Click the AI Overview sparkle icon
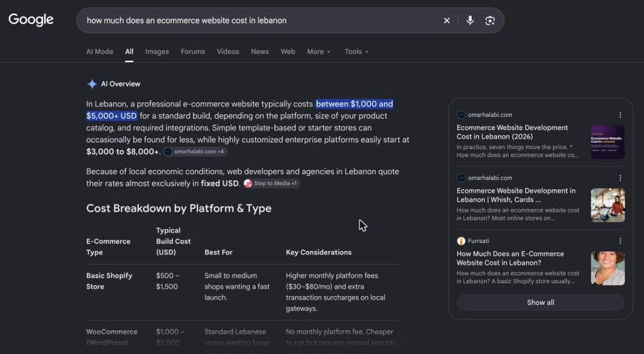Viewport: 644px width, 354px height. (92, 84)
